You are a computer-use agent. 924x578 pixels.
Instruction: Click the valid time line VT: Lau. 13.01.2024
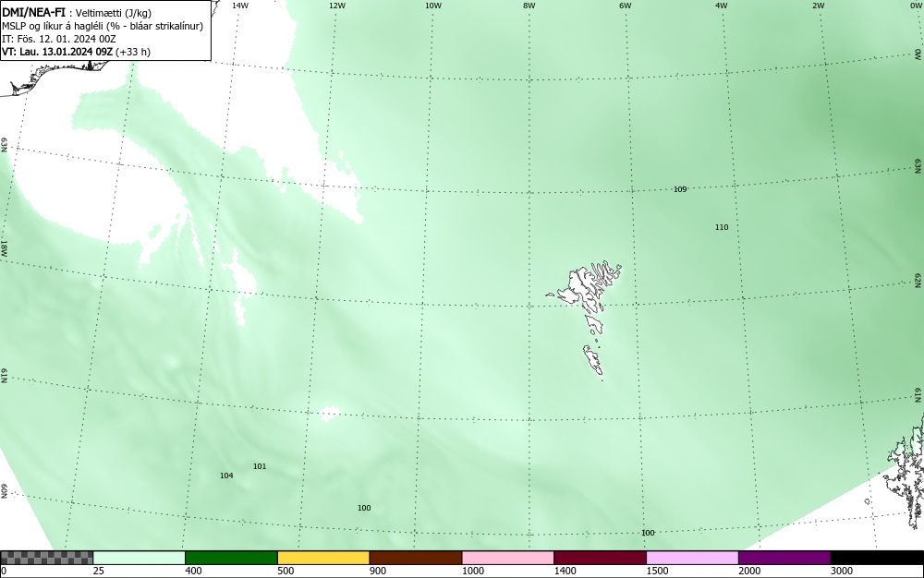pos(76,52)
